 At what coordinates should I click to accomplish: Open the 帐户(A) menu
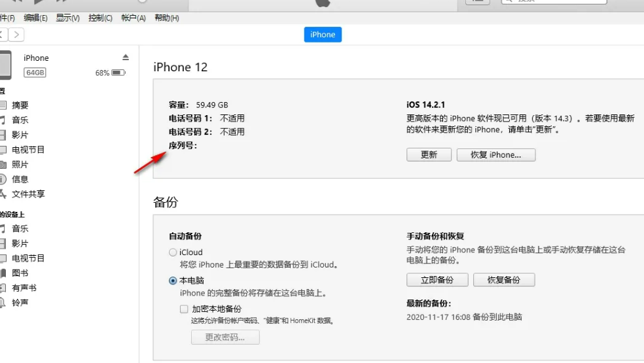(134, 18)
